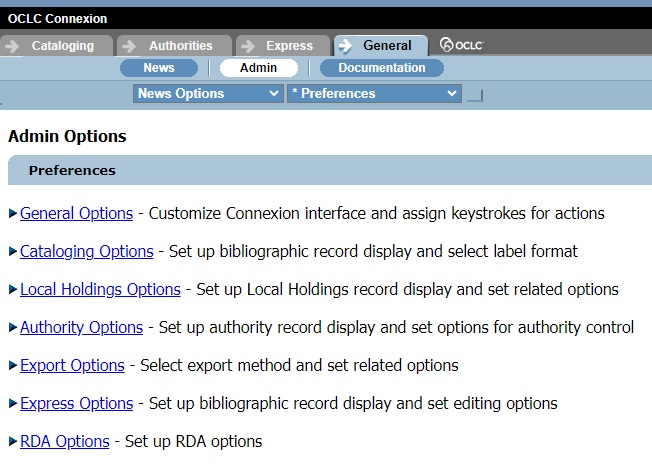Image resolution: width=652 pixels, height=467 pixels.
Task: Click the Documentation button
Action: (x=381, y=68)
